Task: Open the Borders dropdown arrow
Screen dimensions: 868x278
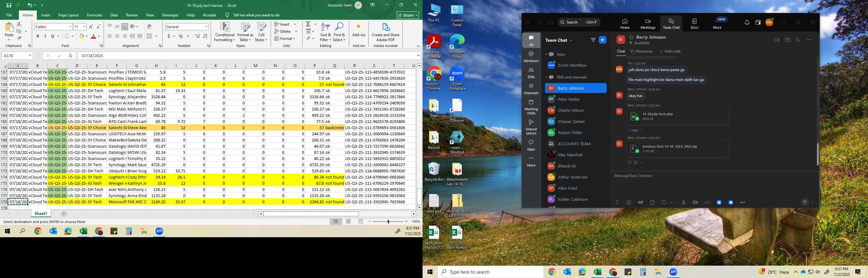Action: pyautogui.click(x=72, y=36)
